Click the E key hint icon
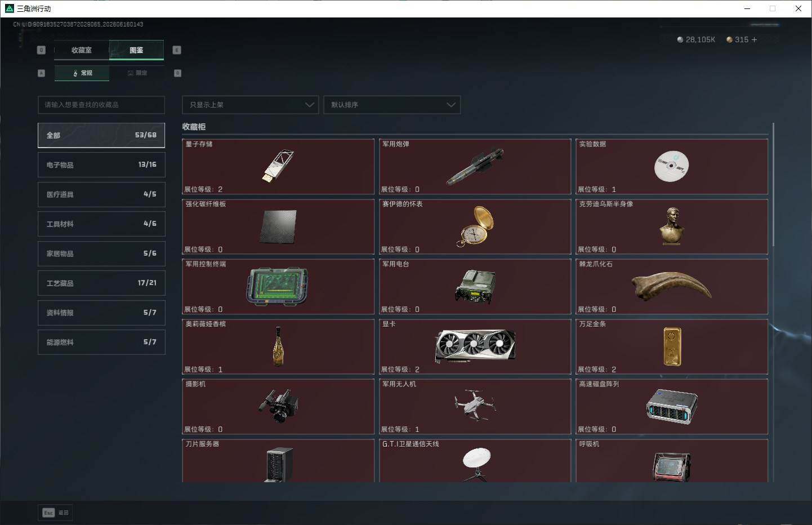812x525 pixels. 177,50
